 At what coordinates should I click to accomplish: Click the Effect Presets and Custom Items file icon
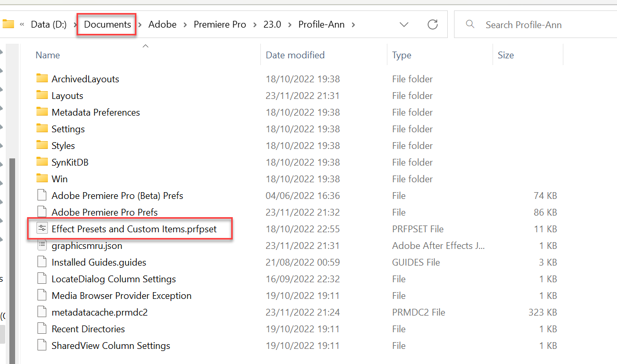[x=42, y=229]
